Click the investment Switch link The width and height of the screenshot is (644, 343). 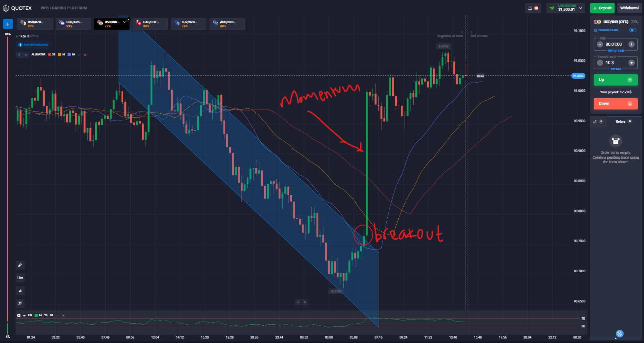pos(616,69)
